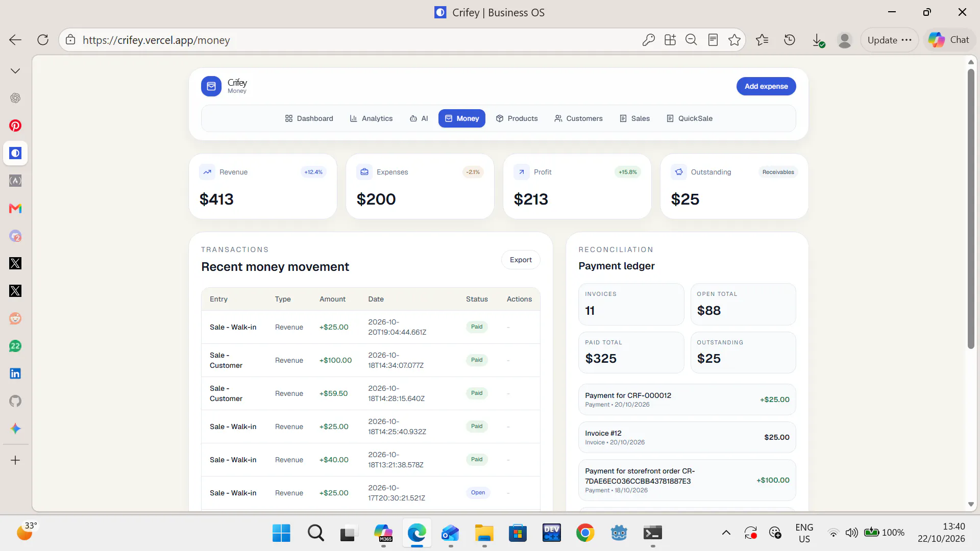The width and height of the screenshot is (980, 551).
Task: Export the recent money movement
Action: click(x=521, y=260)
